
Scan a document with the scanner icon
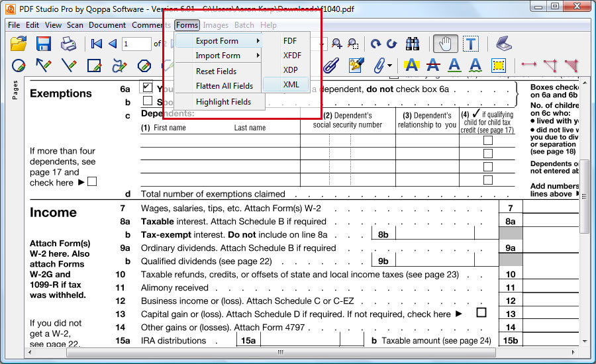click(504, 43)
